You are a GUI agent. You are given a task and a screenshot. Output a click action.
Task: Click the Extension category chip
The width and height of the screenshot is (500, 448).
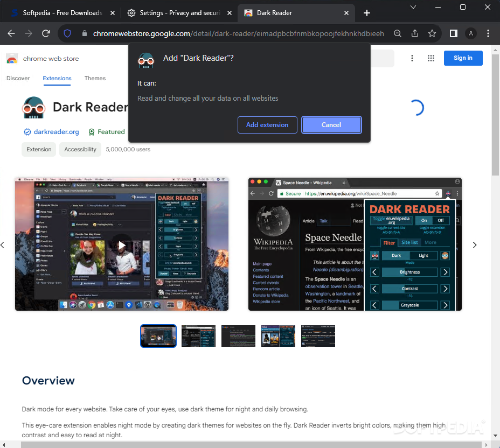tap(39, 150)
